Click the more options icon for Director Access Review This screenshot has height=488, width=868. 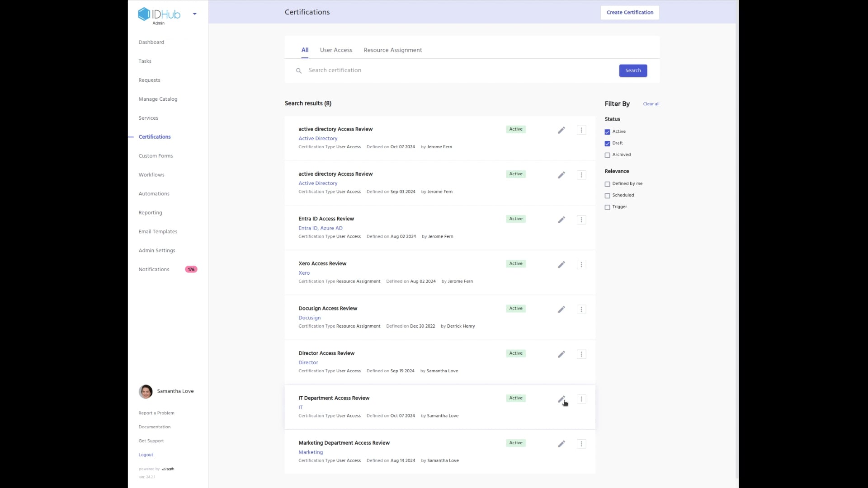[581, 353]
